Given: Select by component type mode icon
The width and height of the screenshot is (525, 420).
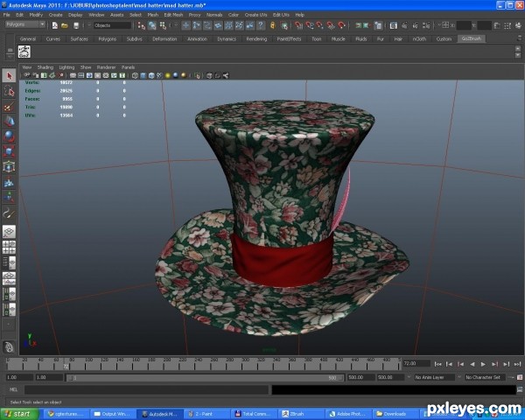Looking at the screenshot, I should [163, 25].
